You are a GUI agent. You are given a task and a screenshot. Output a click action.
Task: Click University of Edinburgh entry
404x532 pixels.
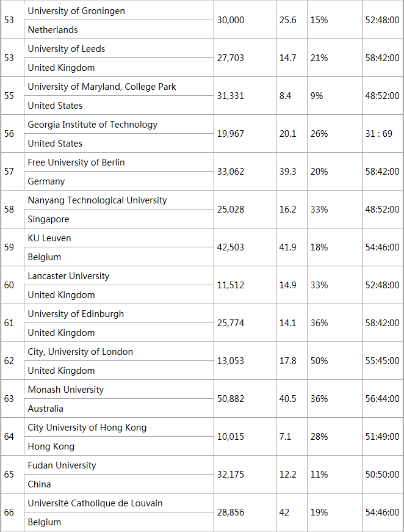pyautogui.click(x=76, y=314)
